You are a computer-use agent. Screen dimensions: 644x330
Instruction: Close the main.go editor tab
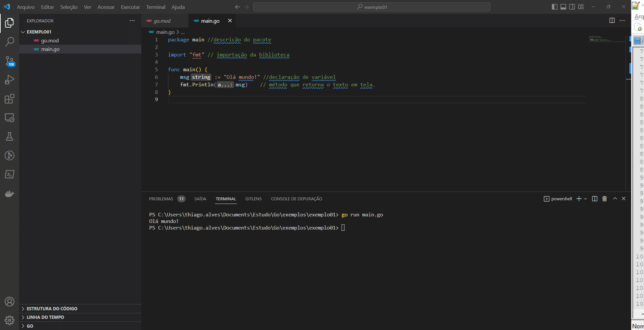[230, 21]
